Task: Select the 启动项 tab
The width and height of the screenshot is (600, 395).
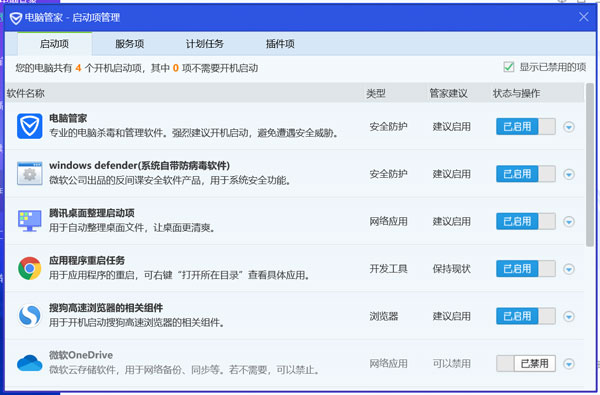Action: pyautogui.click(x=54, y=44)
